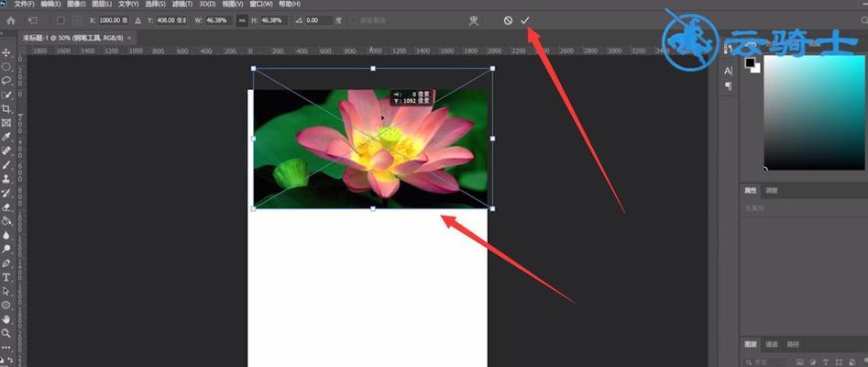The width and height of the screenshot is (868, 367).
Task: Commit the transform with the checkmark
Action: coord(525,20)
